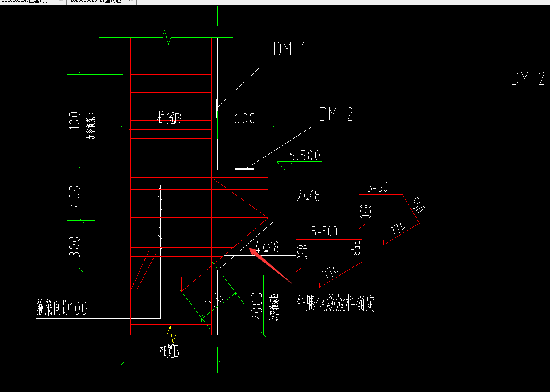The image size is (550, 392).
Task: Click the 850 value under B+500
Action: (x=303, y=253)
